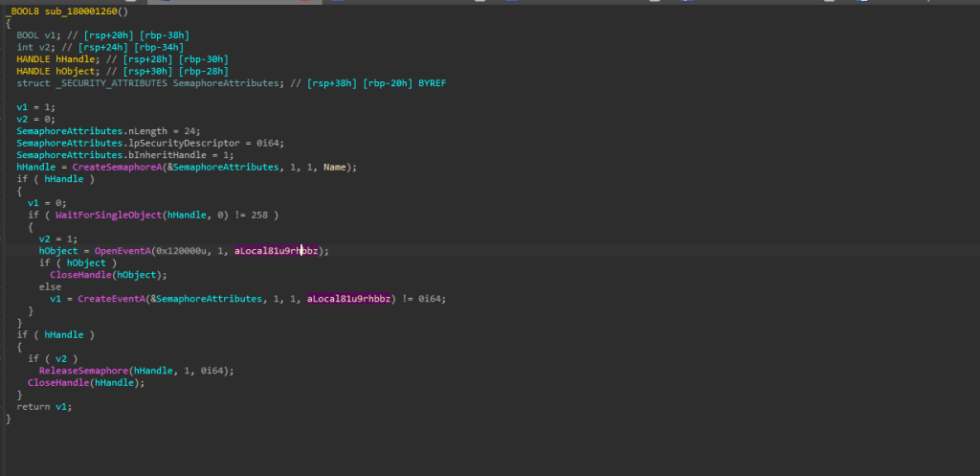Click the Name argument of CreateSemaphoreA

pyautogui.click(x=334, y=167)
